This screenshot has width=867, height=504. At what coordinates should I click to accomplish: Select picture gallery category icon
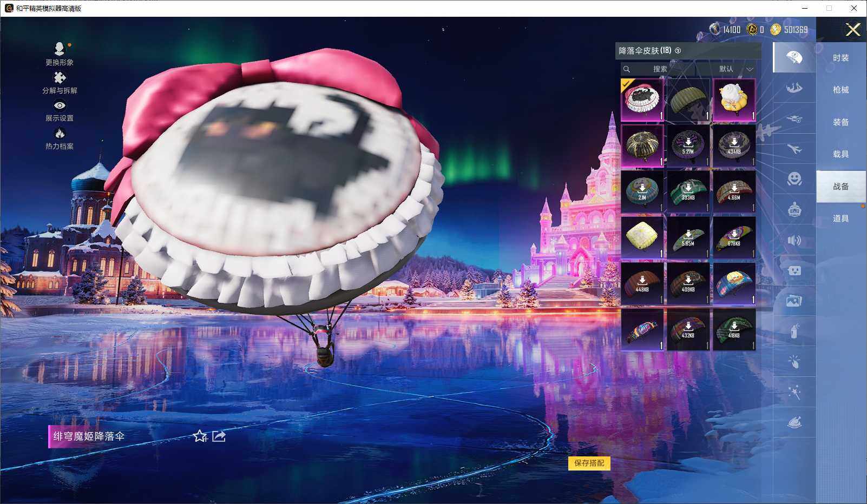pyautogui.click(x=794, y=301)
